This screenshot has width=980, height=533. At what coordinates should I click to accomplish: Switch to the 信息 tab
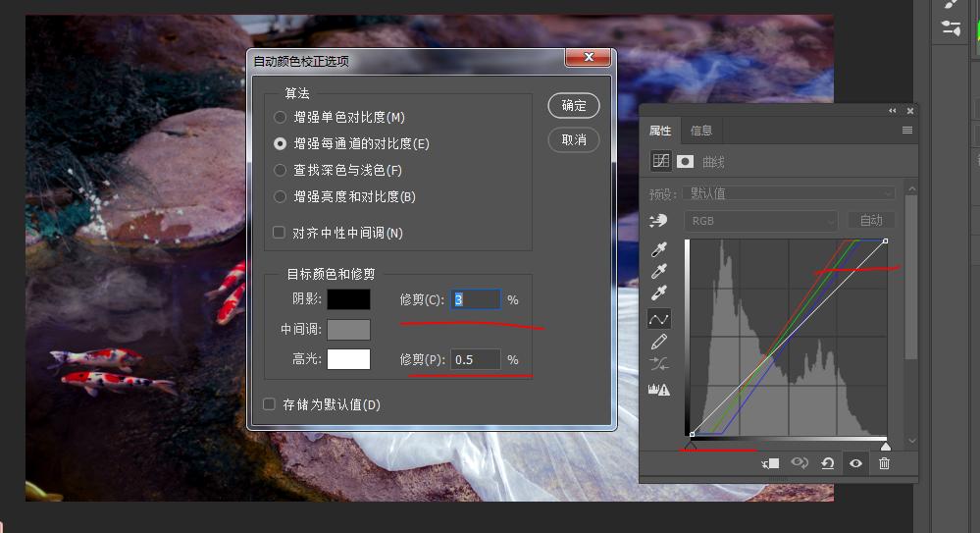pyautogui.click(x=700, y=131)
